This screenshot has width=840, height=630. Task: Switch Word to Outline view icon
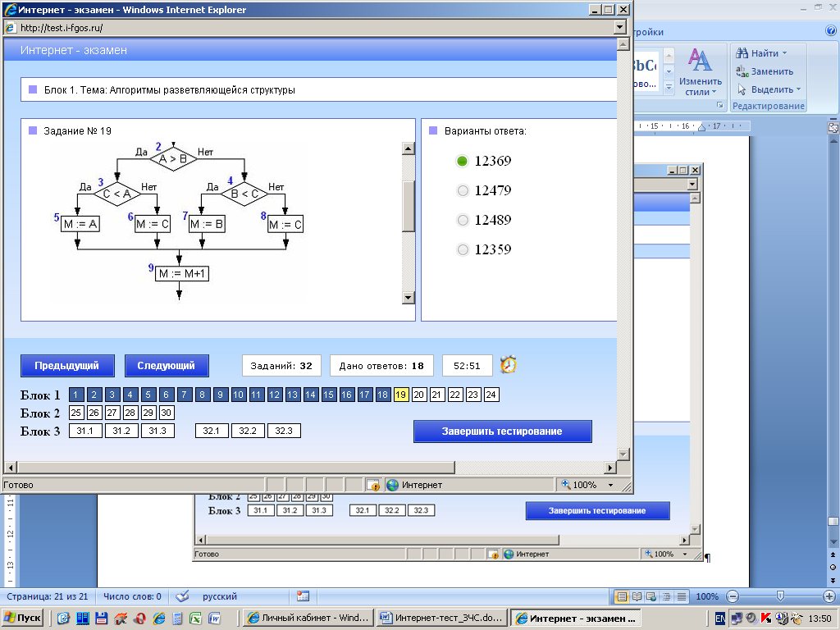[666, 596]
